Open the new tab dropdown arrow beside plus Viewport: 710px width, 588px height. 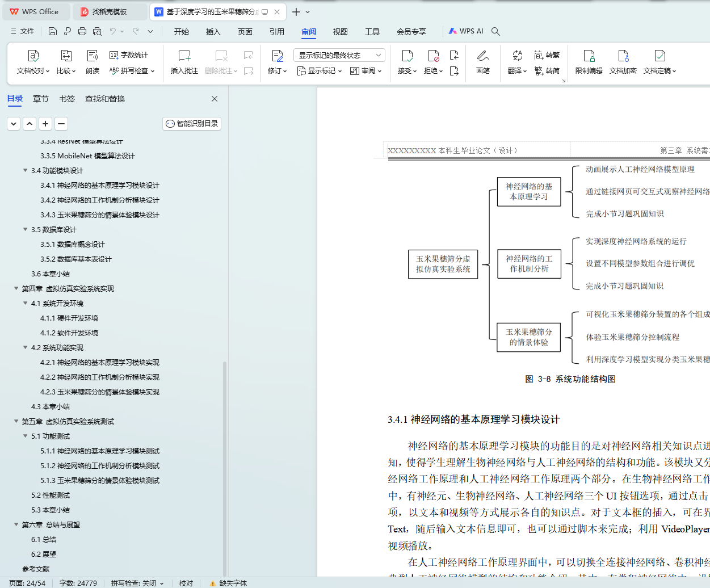pos(308,12)
